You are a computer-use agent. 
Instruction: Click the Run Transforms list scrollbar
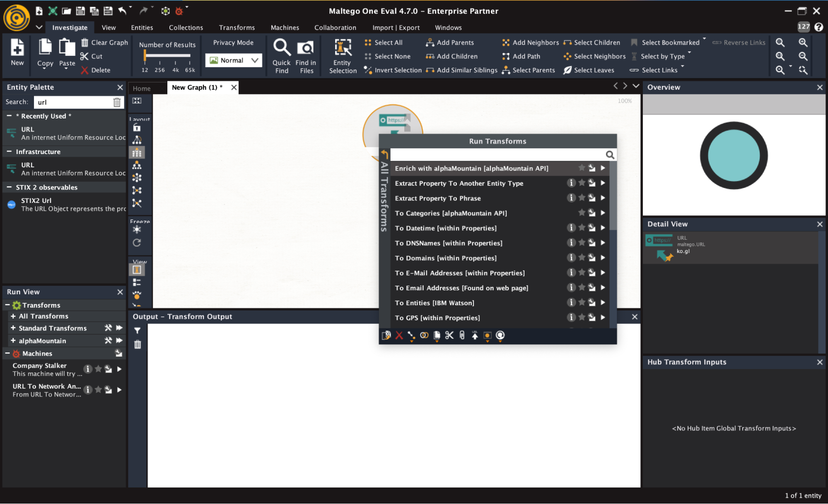(x=613, y=195)
